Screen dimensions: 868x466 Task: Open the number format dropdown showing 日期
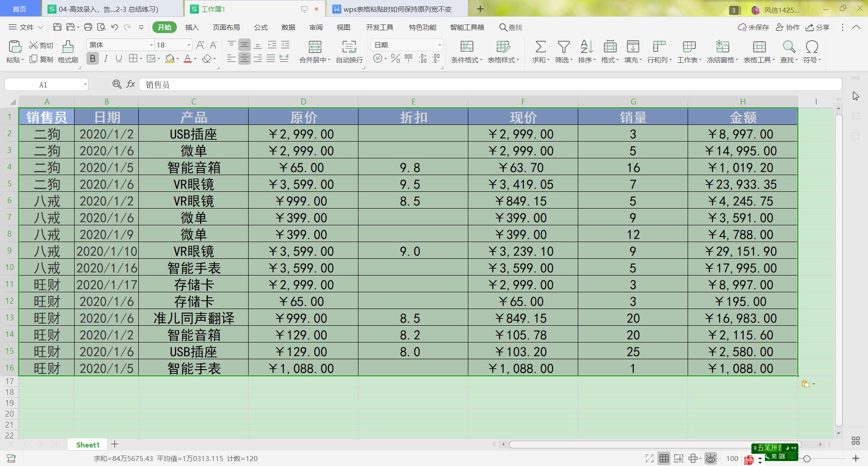tap(439, 45)
